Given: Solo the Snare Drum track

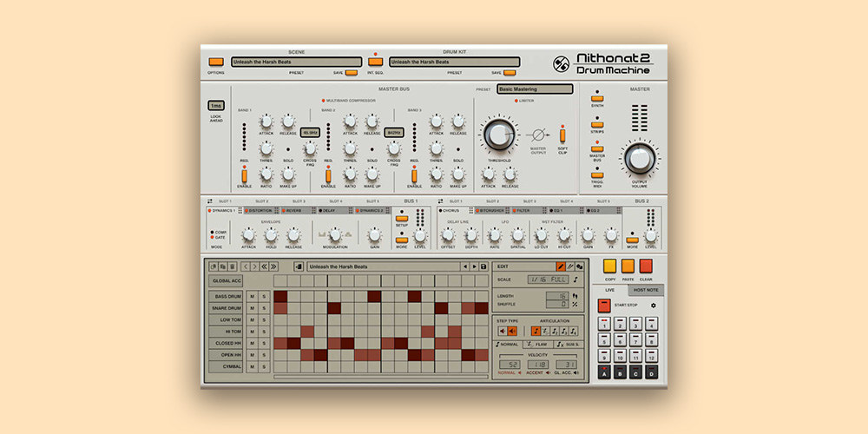Looking at the screenshot, I should pos(264,308).
